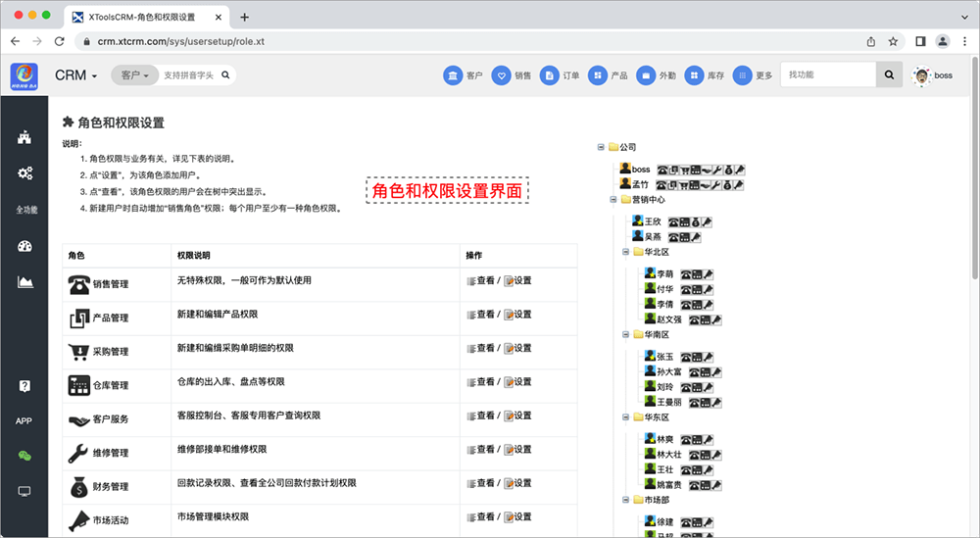
Task: Open the castle home icon in sidebar
Action: click(x=24, y=137)
